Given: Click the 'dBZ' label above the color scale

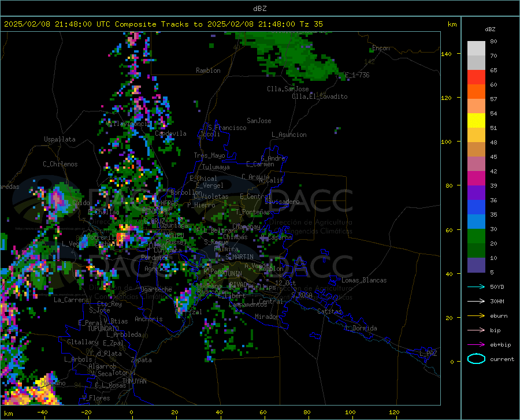Looking at the screenshot, I should click(x=490, y=29).
